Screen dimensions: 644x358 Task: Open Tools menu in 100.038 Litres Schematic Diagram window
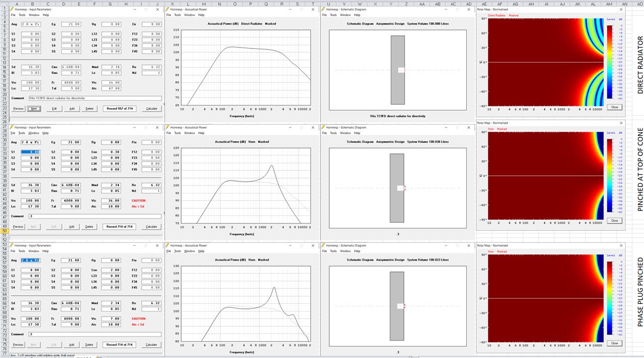[333, 133]
